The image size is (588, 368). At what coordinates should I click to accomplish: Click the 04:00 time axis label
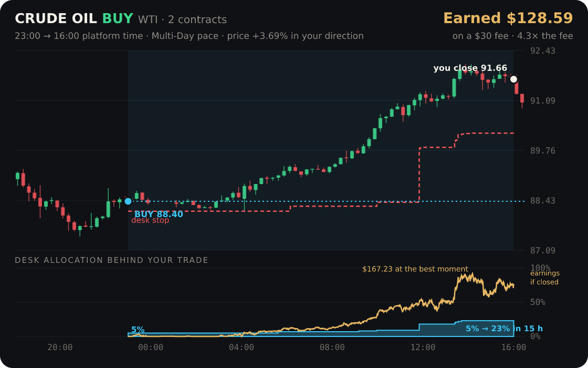coord(241,347)
